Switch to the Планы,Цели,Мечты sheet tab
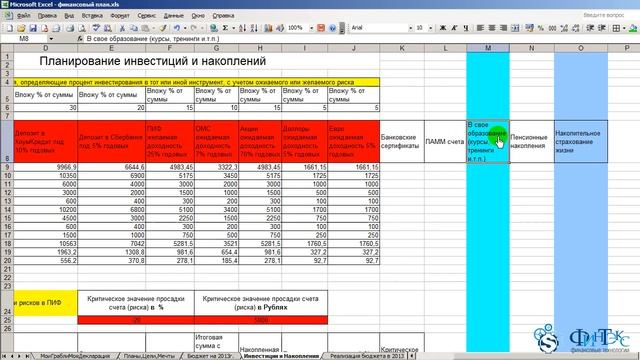Screen dimensions: 640x360 149,356
